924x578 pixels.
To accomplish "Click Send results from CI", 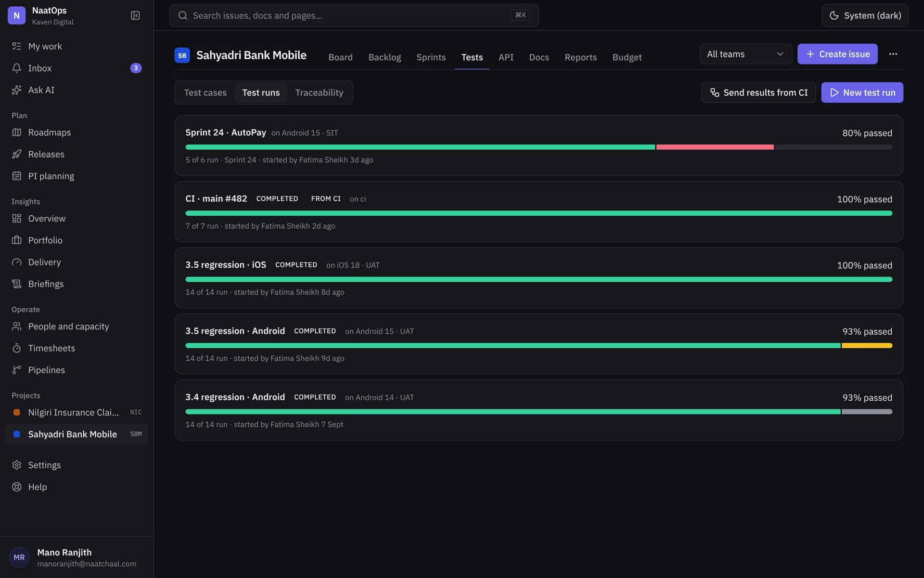I will 758,92.
